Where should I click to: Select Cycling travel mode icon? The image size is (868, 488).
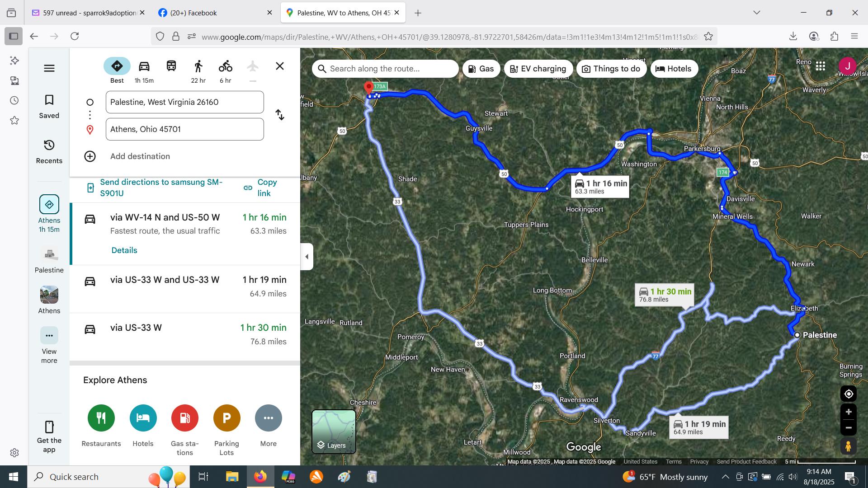pyautogui.click(x=225, y=67)
